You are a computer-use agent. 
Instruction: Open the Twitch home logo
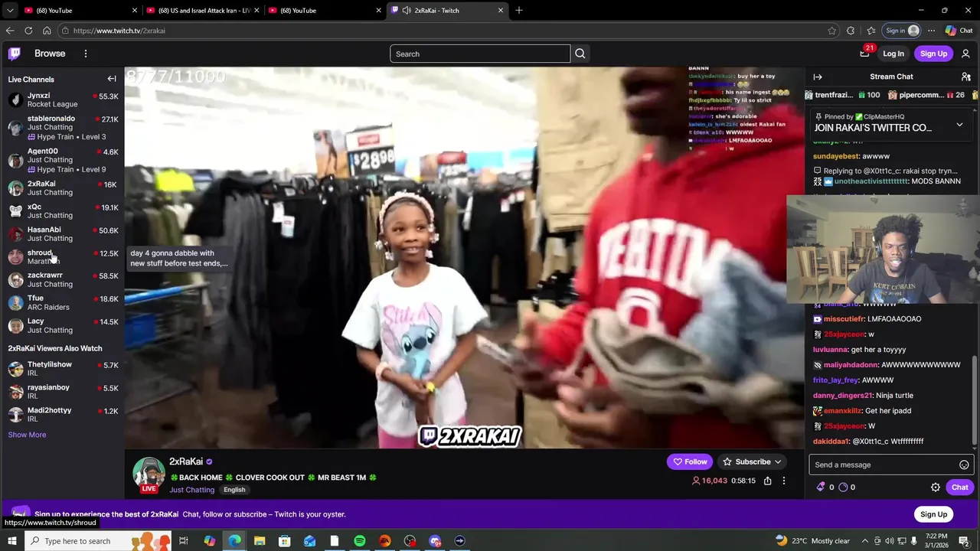tap(15, 54)
